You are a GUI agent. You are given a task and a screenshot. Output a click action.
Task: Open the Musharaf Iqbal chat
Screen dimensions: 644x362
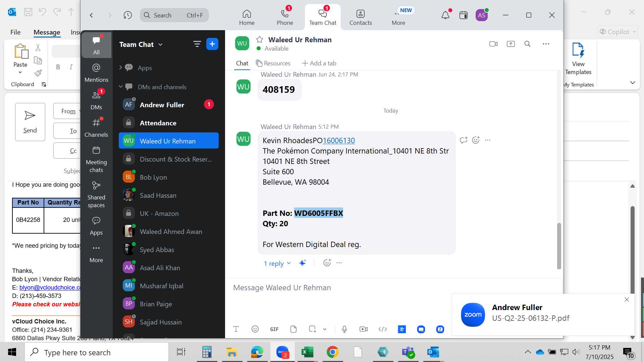pyautogui.click(x=169, y=286)
